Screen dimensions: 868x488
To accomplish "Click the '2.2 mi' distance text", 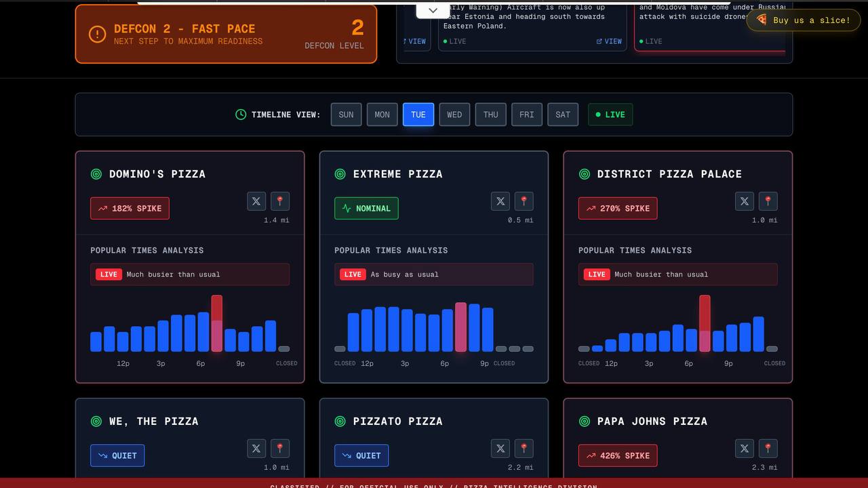I will (521, 468).
